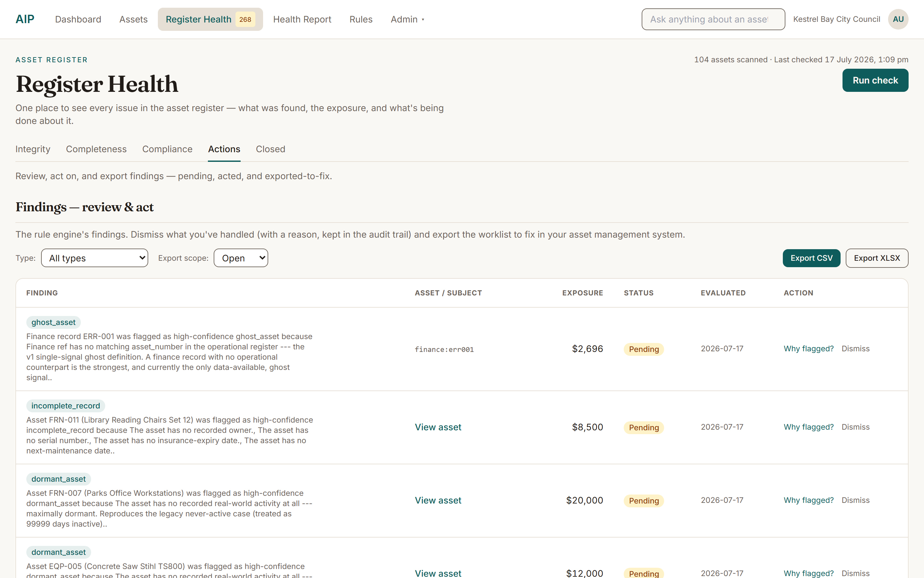Click Why flagged? for FRN-007 finding
Image resolution: width=924 pixels, height=578 pixels.
point(808,500)
